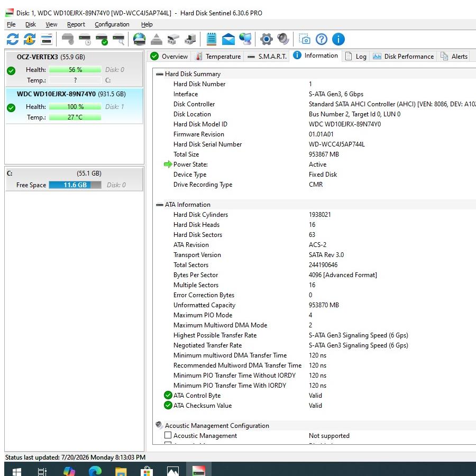This screenshot has height=476, width=476.
Task: Open the View menu
Action: 51,24
